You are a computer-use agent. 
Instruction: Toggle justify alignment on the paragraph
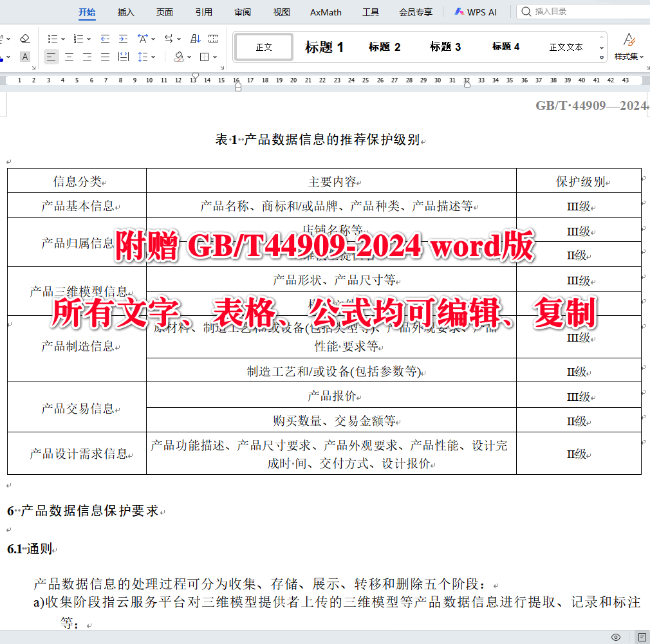[x=104, y=57]
